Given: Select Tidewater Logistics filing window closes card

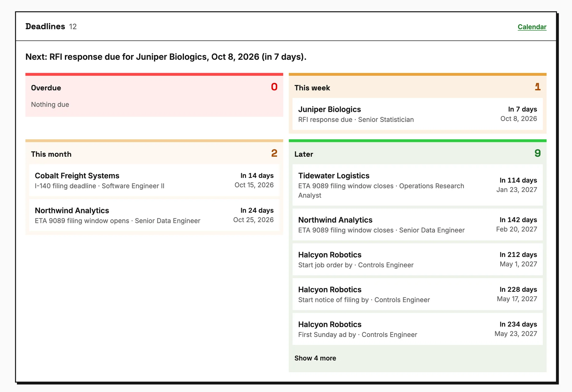Looking at the screenshot, I should [x=418, y=185].
